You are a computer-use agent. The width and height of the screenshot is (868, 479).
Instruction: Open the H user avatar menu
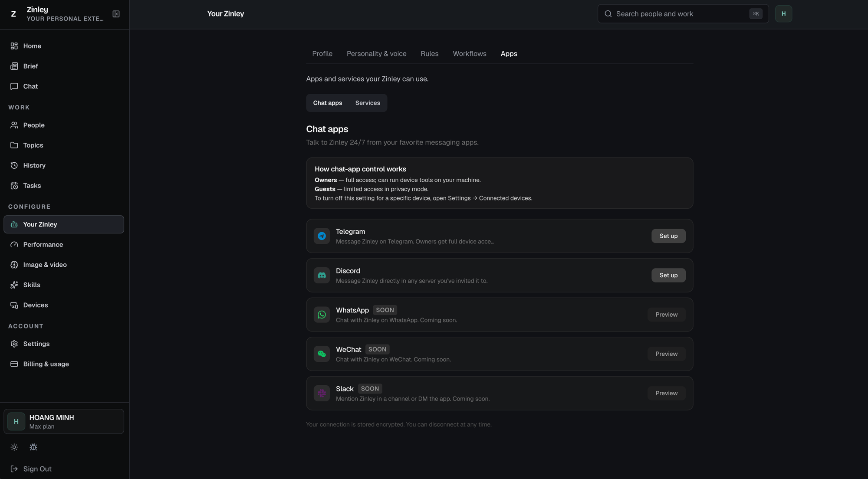783,14
